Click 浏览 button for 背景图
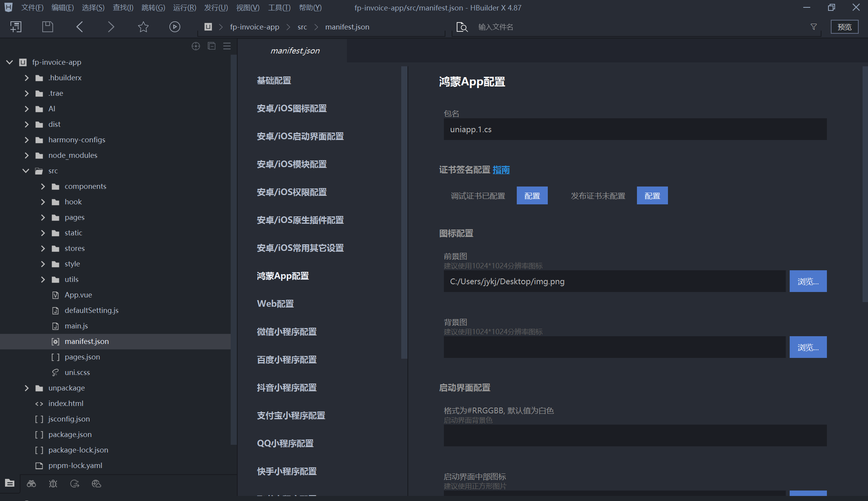Image resolution: width=868 pixels, height=501 pixels. 808,347
